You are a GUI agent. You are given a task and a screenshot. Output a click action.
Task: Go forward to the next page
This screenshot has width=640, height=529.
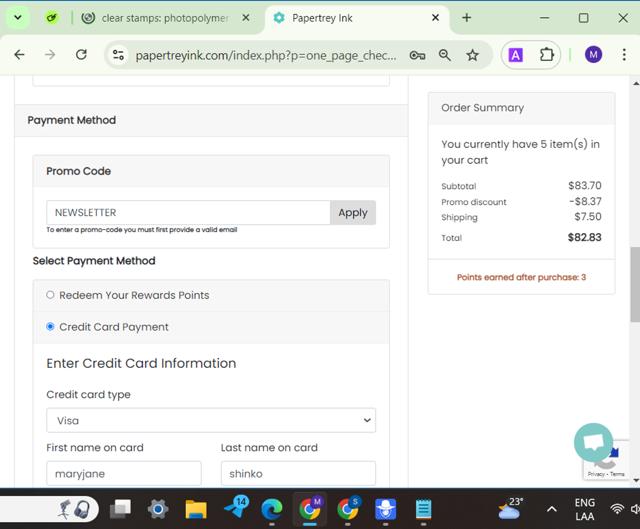click(x=50, y=55)
